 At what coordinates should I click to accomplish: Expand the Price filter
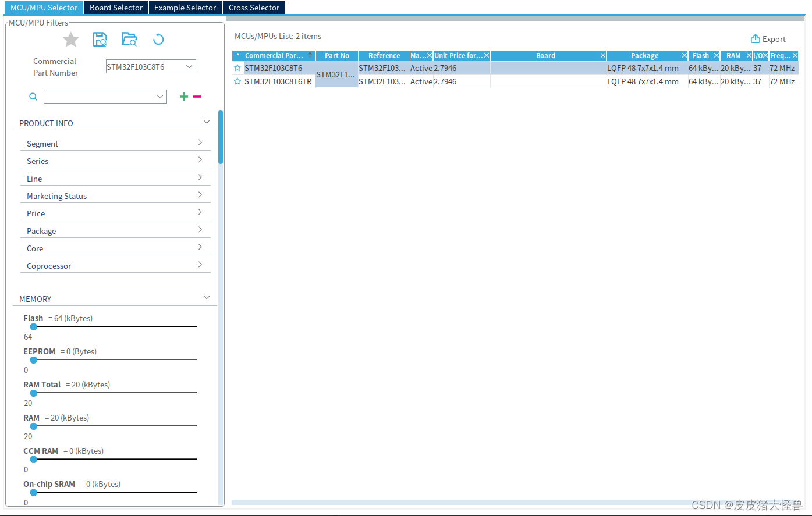pos(115,213)
